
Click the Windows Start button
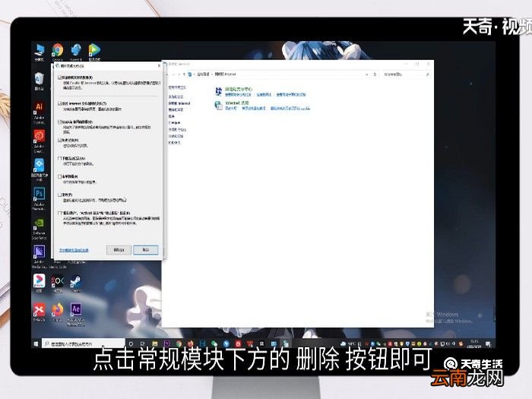pos(36,344)
